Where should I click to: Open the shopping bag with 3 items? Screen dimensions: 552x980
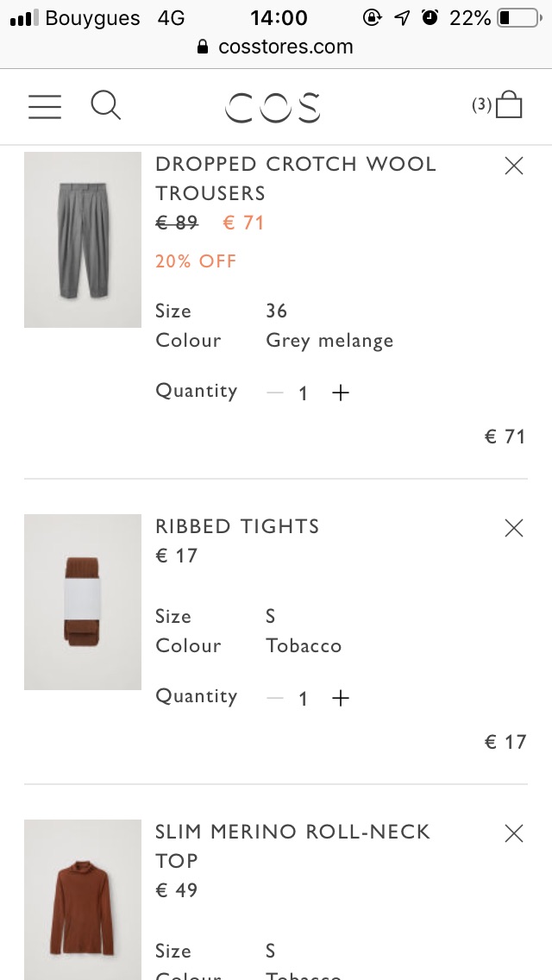pyautogui.click(x=497, y=104)
